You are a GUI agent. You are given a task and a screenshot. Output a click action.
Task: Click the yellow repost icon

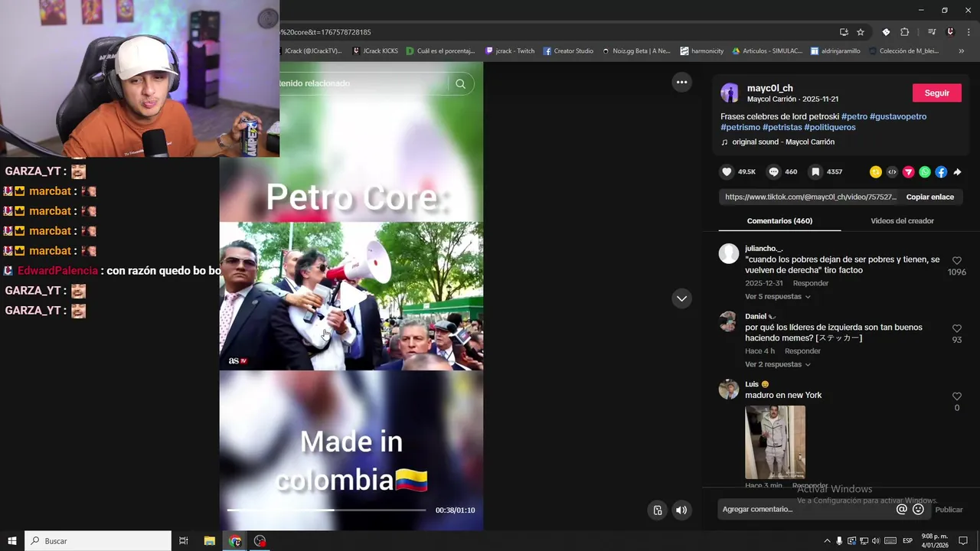[876, 172]
